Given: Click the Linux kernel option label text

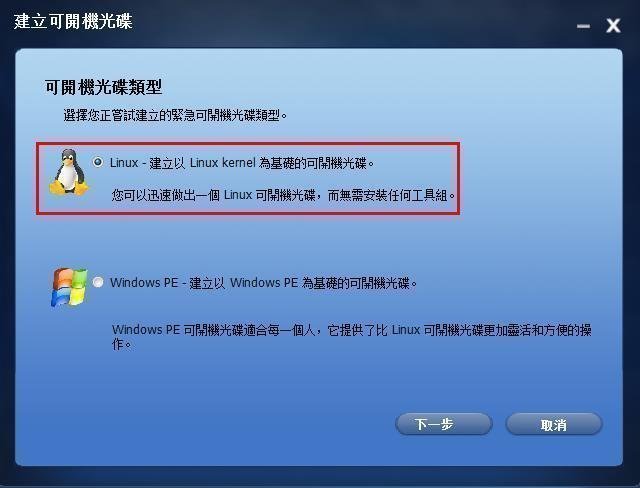Looking at the screenshot, I should 242,163.
